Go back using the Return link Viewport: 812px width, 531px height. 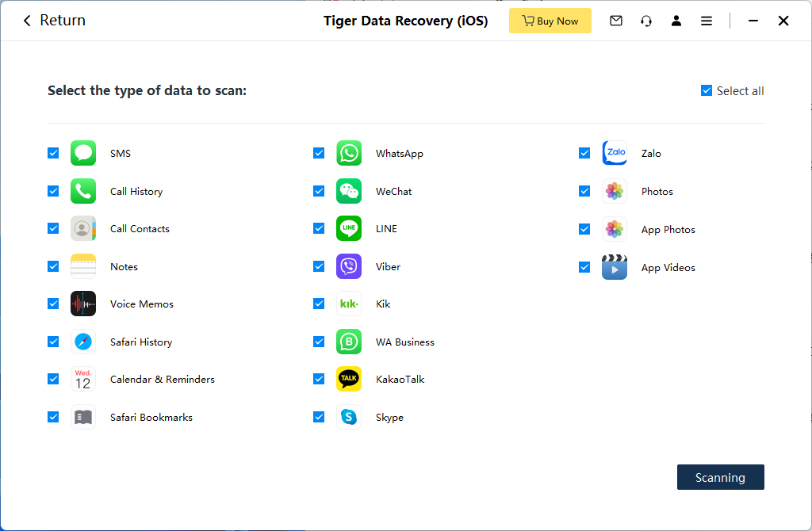[x=54, y=21]
